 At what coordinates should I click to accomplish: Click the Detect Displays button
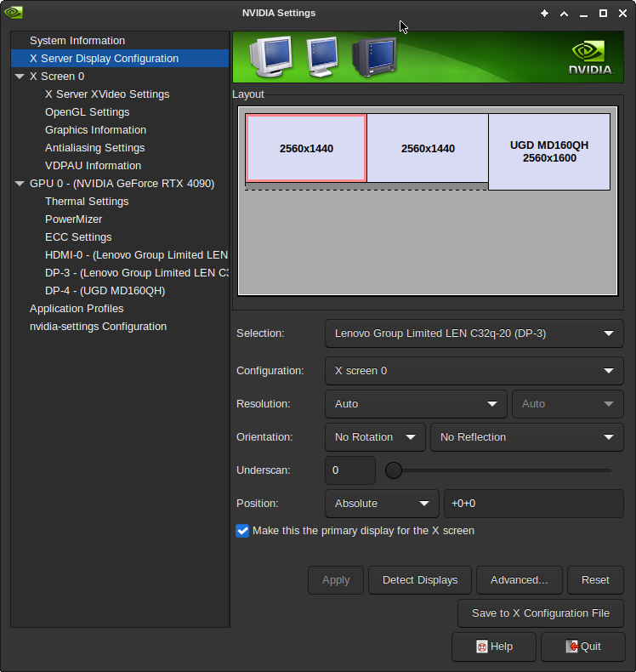coord(420,580)
